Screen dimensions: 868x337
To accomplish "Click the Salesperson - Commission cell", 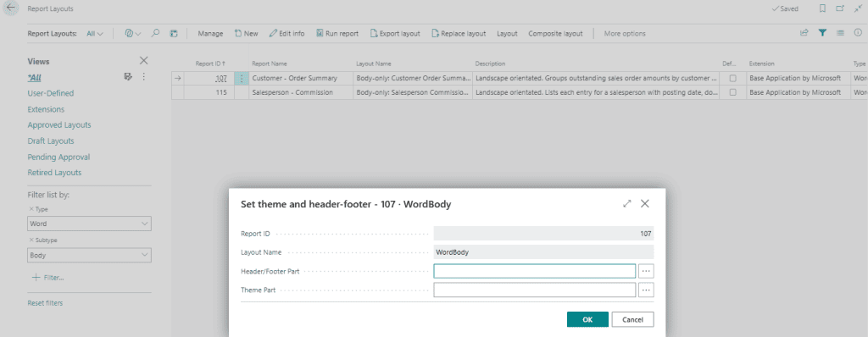I will click(301, 93).
